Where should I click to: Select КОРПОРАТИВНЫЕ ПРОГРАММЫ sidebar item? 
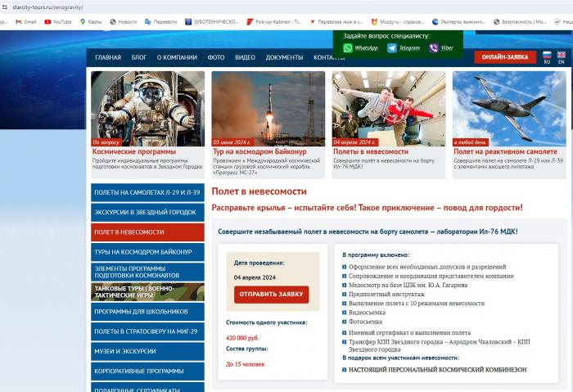click(147, 371)
